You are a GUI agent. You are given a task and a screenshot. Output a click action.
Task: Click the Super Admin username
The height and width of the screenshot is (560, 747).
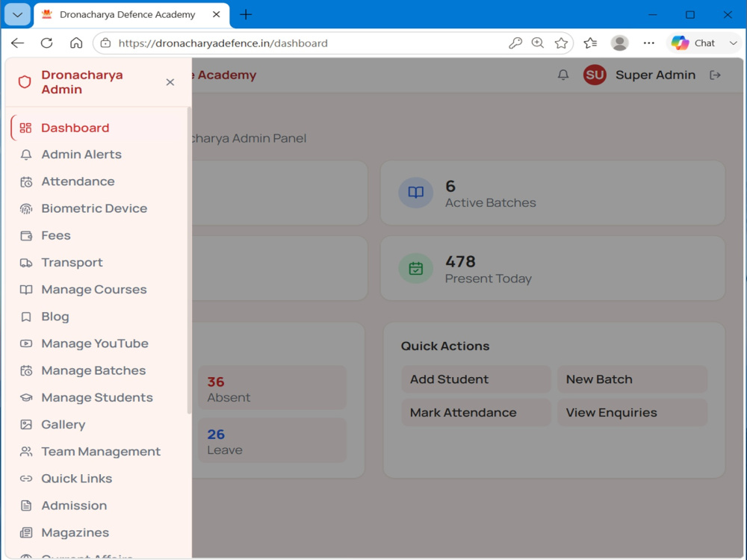coord(655,75)
